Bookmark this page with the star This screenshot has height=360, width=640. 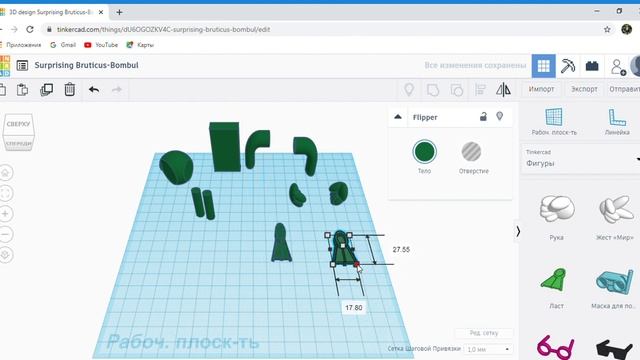click(x=607, y=29)
